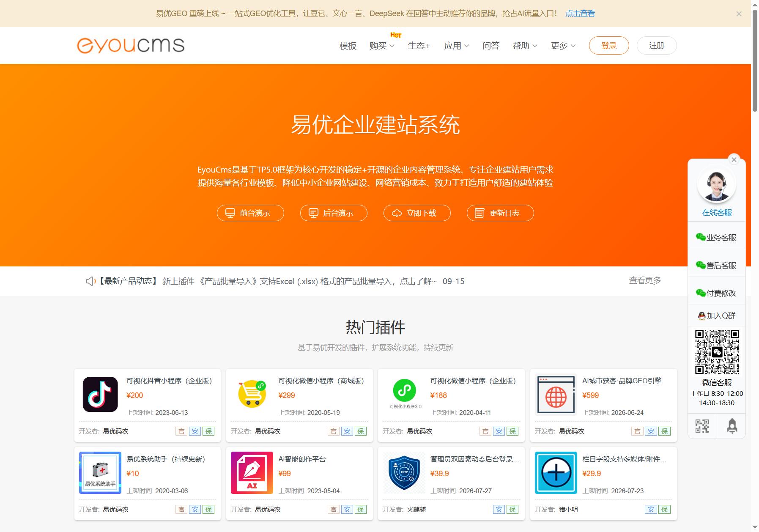Click the 前台演示 button
Viewport: 759px width, 532px height.
click(250, 213)
